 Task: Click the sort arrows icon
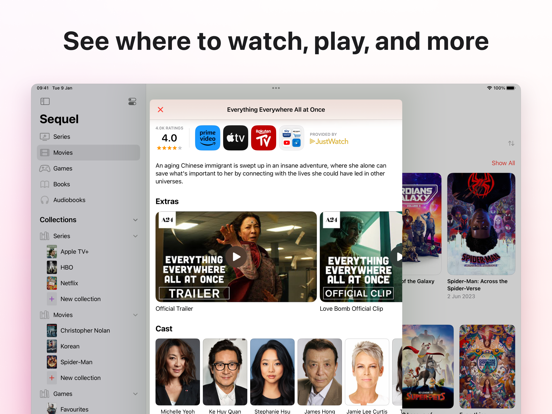511,143
